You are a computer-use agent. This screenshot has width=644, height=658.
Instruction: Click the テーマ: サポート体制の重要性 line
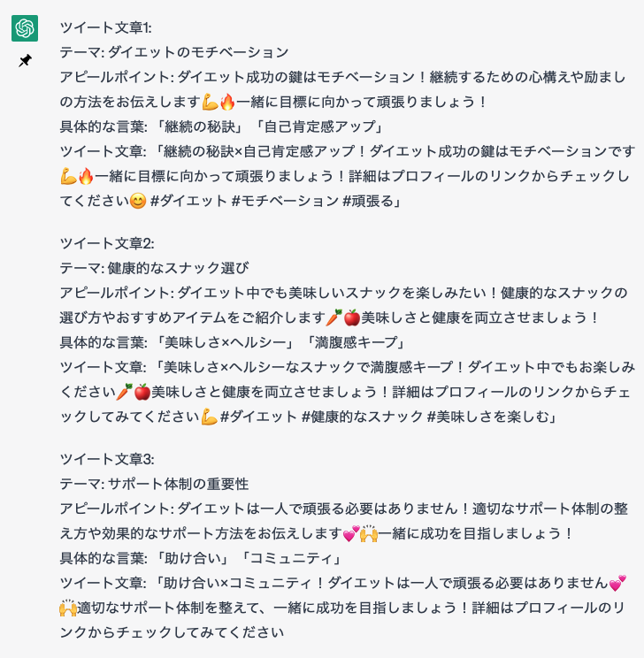pyautogui.click(x=155, y=484)
